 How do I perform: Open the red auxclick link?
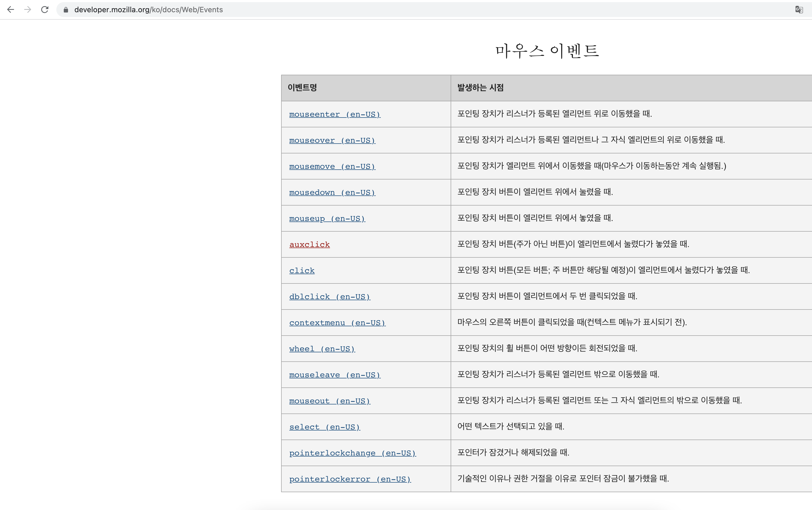click(310, 245)
